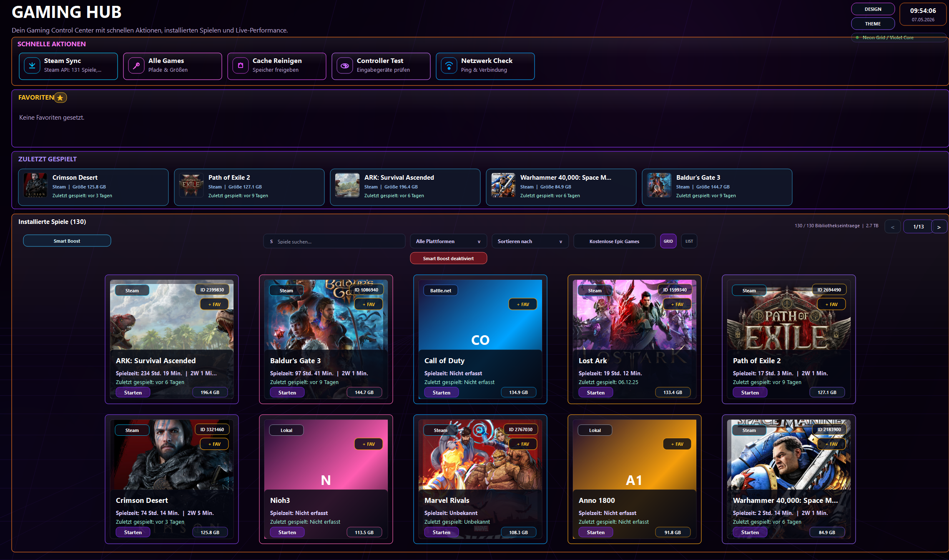The width and height of the screenshot is (949, 560).
Task: Click the Alle Games key icon
Action: (136, 65)
